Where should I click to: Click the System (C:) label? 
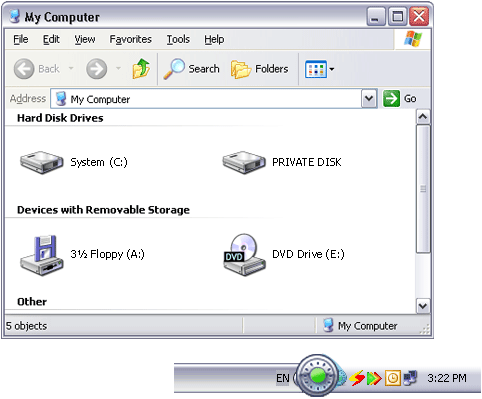tap(99, 162)
